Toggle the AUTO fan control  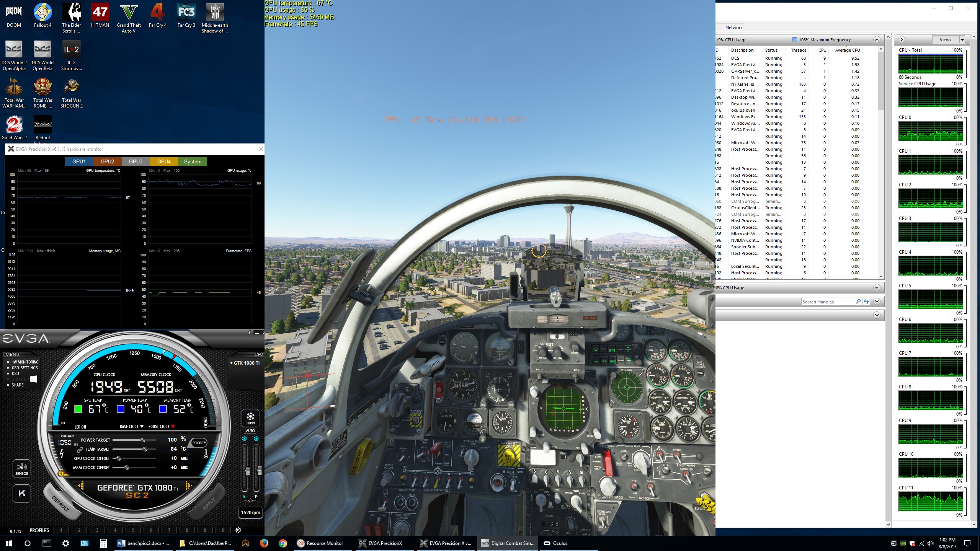(x=250, y=431)
